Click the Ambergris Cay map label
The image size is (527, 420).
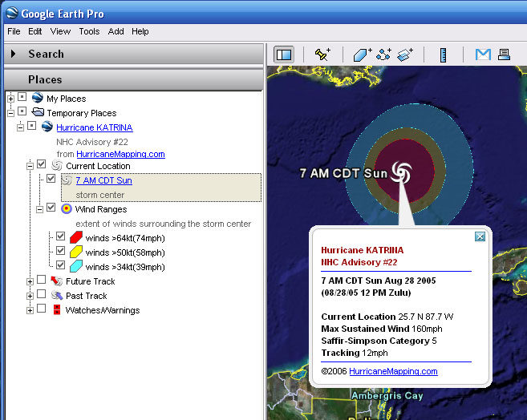pyautogui.click(x=387, y=396)
